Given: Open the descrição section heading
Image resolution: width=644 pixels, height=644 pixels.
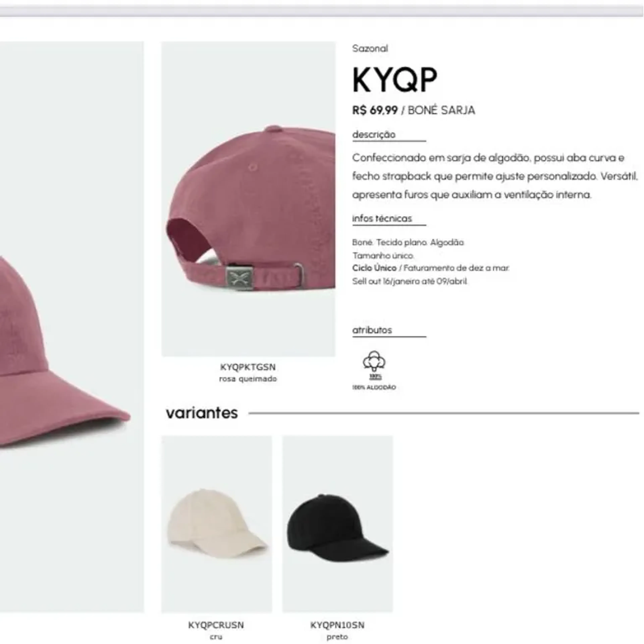Looking at the screenshot, I should point(374,134).
